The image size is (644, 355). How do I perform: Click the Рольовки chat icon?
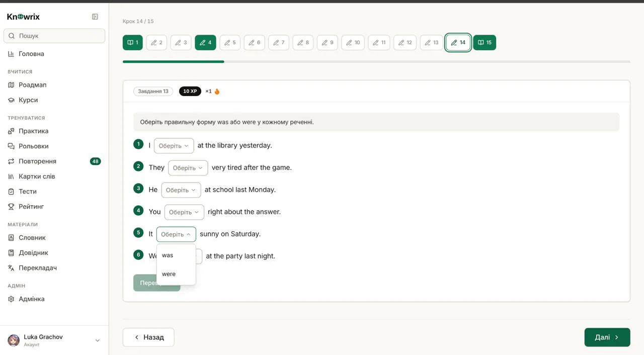[x=11, y=146]
